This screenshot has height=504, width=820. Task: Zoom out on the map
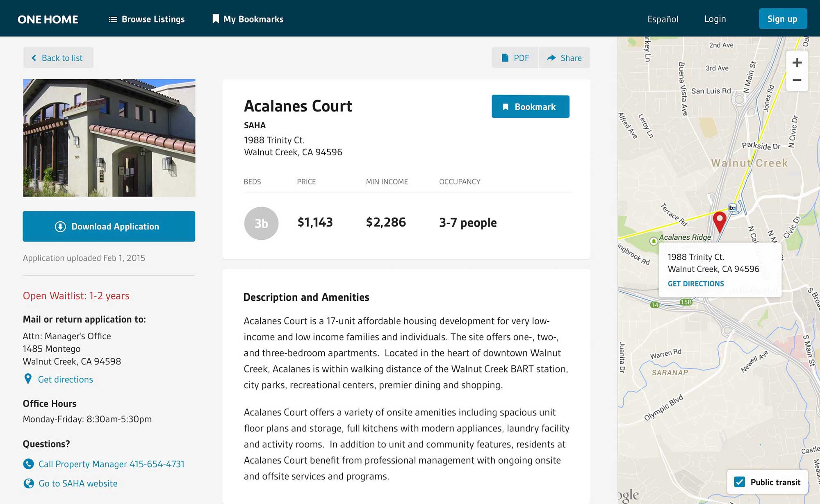[x=797, y=80]
